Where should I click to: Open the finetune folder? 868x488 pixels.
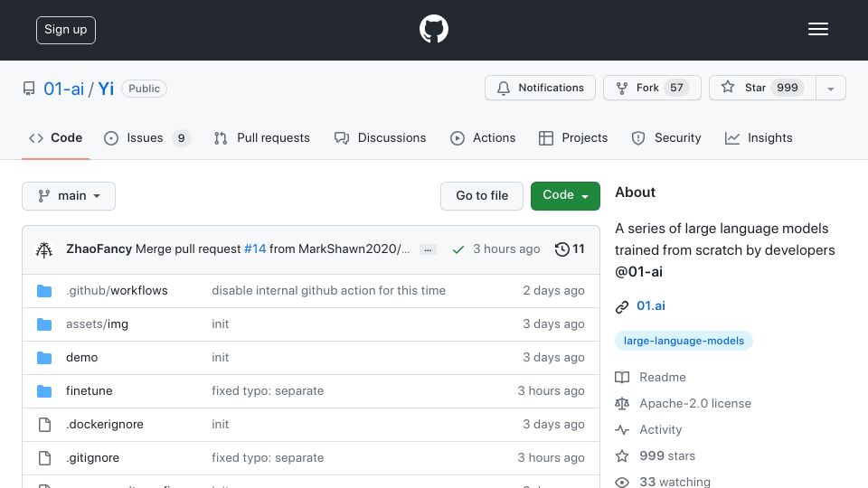point(90,390)
